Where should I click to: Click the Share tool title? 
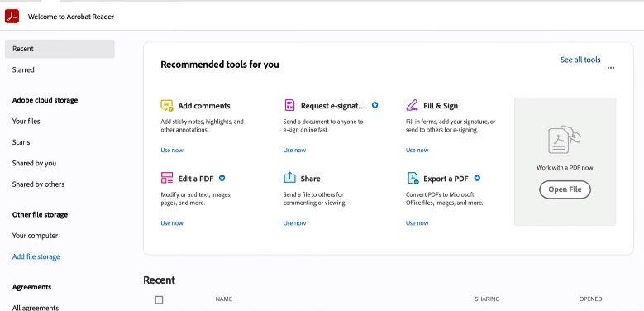[x=311, y=179]
